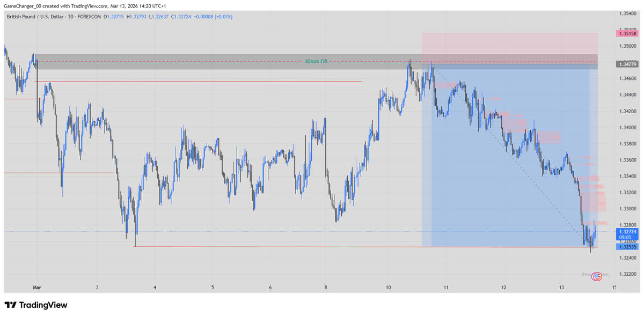Click day 12 on the time axis
Viewport: 644px width, 317px height.
tap(504, 287)
